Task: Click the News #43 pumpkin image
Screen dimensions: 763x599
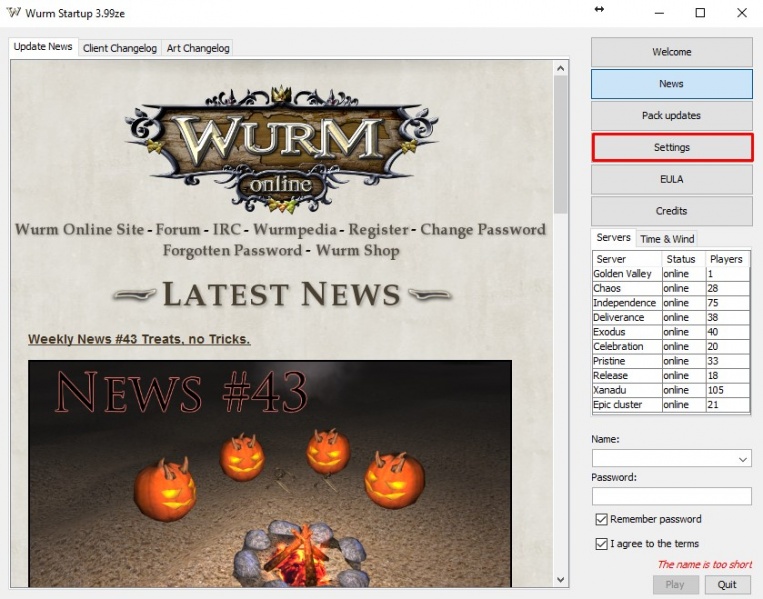Action: click(270, 473)
